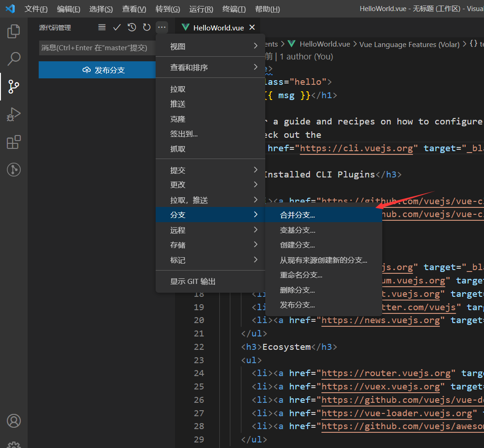
Task: Expand 视图 submenu
Action: (x=210, y=47)
